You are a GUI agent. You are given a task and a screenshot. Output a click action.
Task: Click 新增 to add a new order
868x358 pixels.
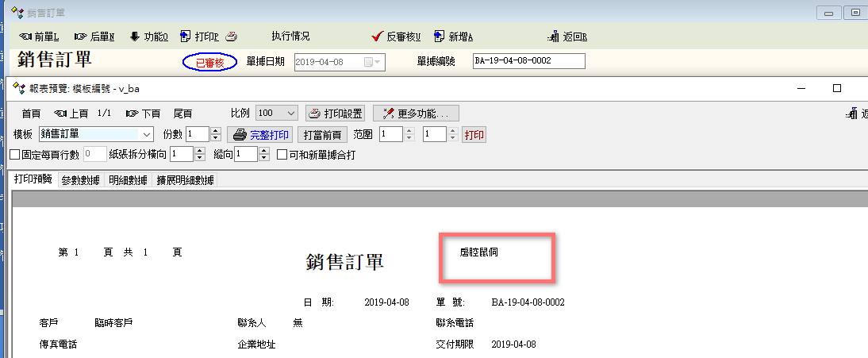[453, 37]
